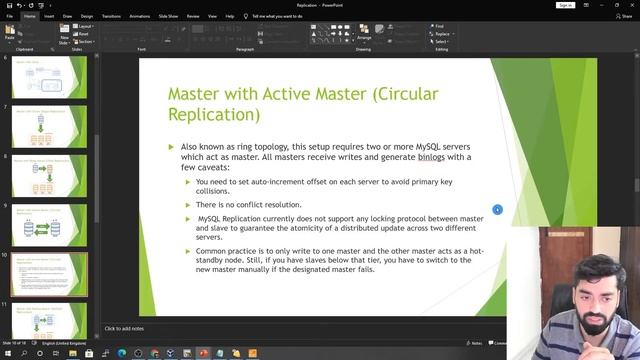Go to the Slide Show tab
This screenshot has height=360, width=640.
click(x=168, y=16)
